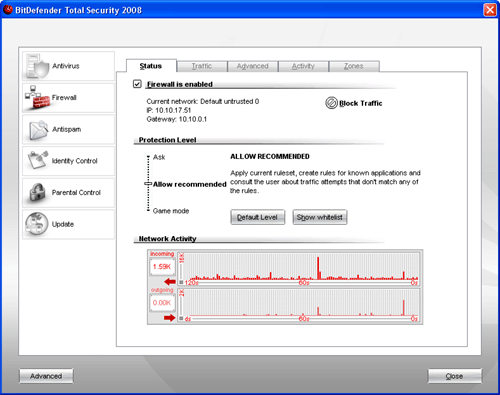Switch to the Zones tab

[354, 66]
